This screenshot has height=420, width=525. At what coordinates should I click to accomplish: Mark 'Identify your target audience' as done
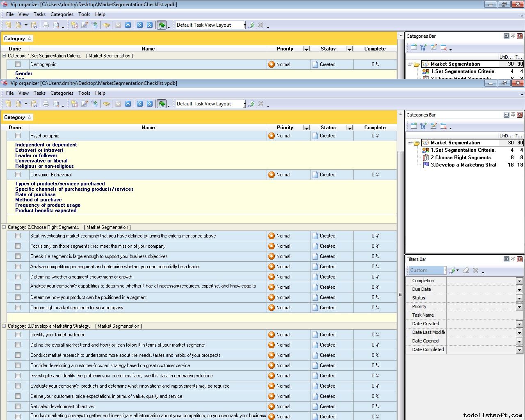(x=18, y=335)
